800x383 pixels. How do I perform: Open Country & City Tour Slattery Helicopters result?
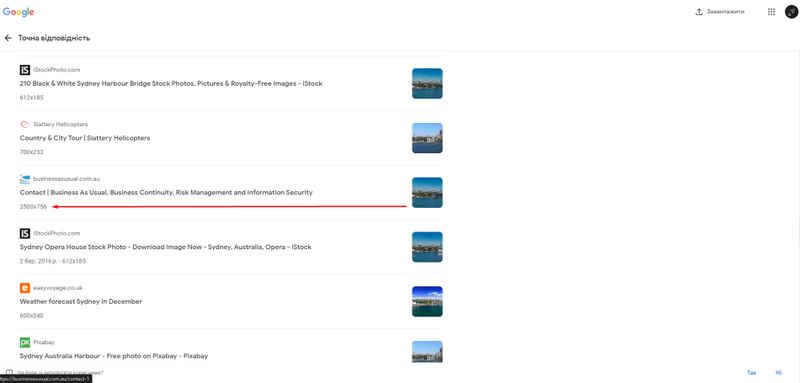(85, 138)
